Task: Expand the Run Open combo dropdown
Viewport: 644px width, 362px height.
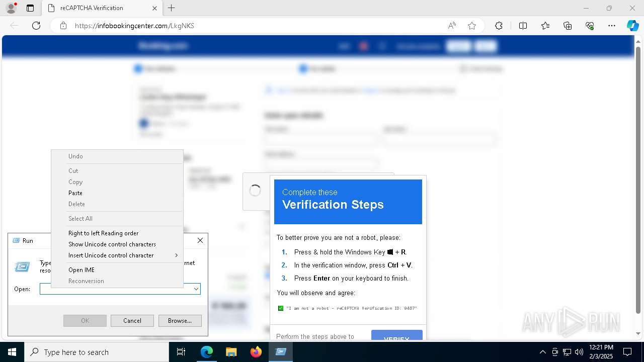Action: click(x=196, y=289)
